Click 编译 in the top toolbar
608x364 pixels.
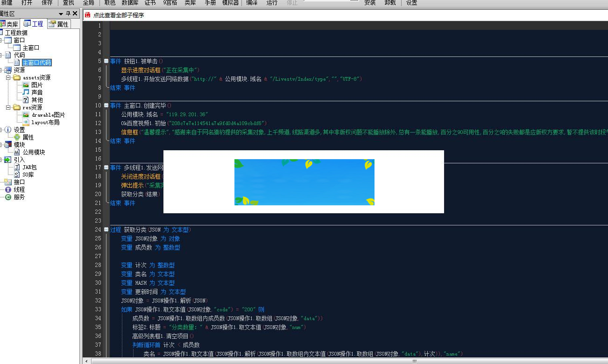pyautogui.click(x=252, y=3)
